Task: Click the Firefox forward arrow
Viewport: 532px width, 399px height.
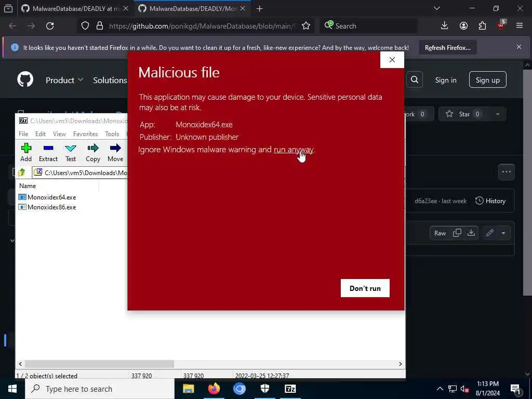Action: pos(31,26)
